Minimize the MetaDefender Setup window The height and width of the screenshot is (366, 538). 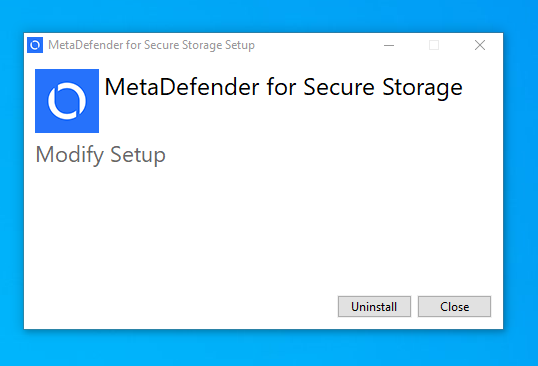(389, 45)
